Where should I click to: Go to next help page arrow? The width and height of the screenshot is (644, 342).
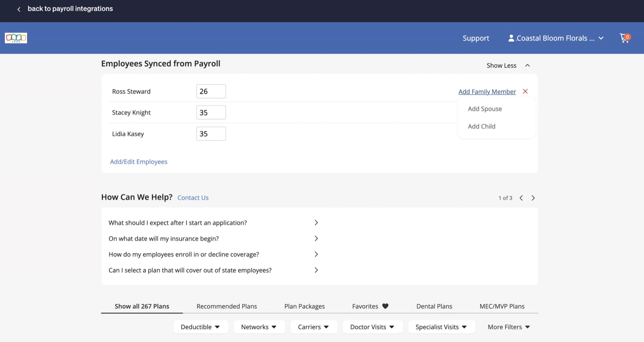[x=533, y=198]
